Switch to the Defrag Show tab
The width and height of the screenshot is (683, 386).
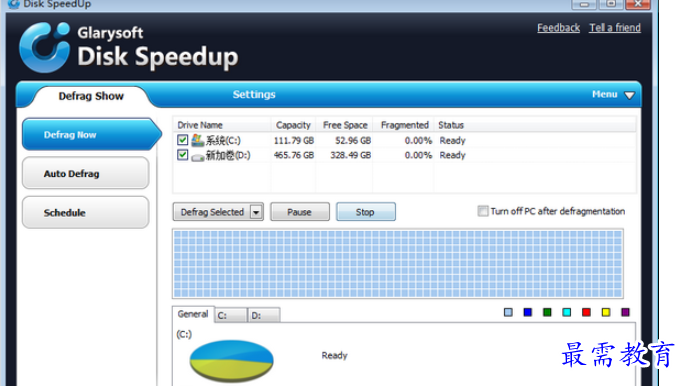coord(91,96)
